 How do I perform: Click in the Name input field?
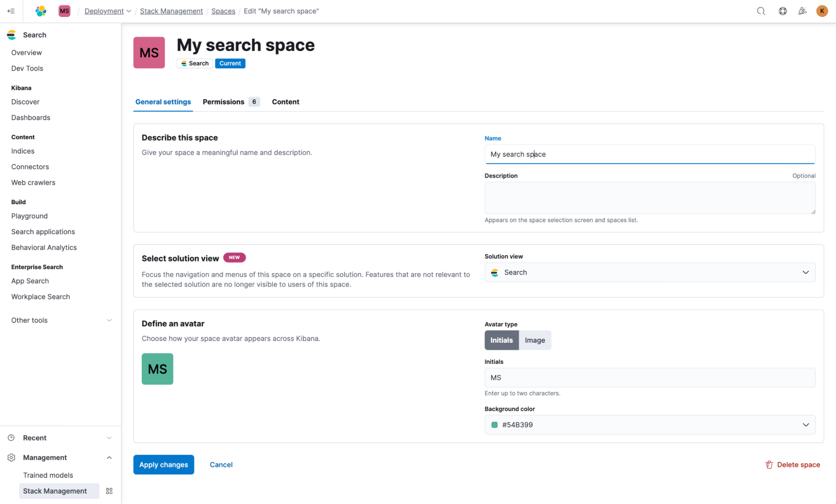[x=650, y=154]
